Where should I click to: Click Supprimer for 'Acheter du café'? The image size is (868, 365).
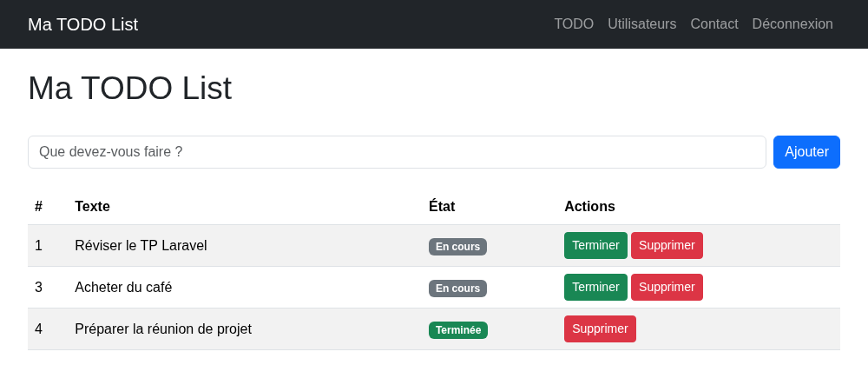pyautogui.click(x=667, y=287)
